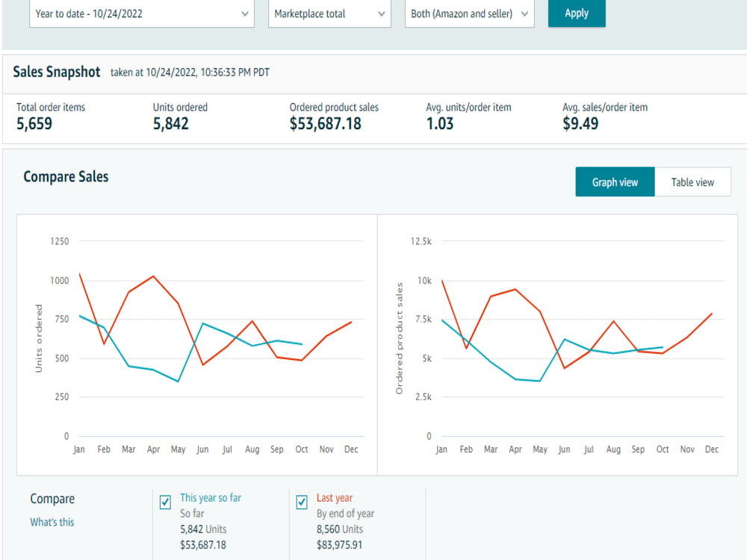Click the Ordered product sales axis label on right chart

click(399, 338)
